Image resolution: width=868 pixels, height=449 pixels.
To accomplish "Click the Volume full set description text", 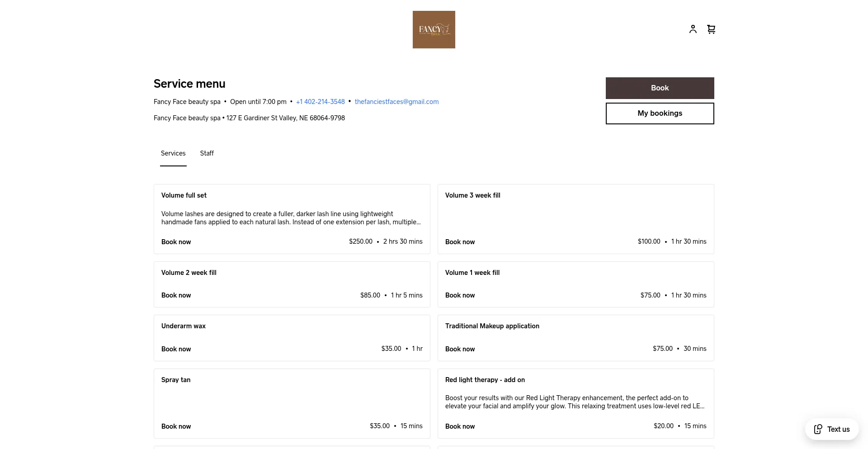I will tap(291, 218).
